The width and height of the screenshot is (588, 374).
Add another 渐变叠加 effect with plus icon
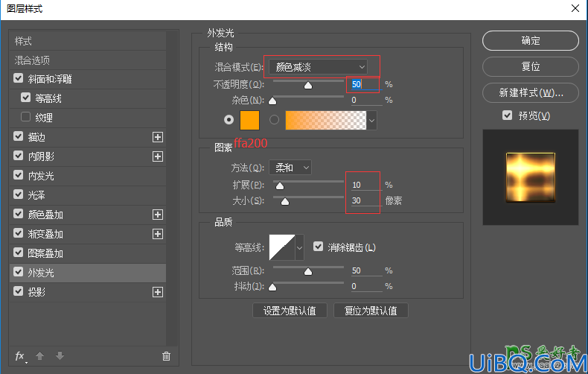[x=158, y=234]
